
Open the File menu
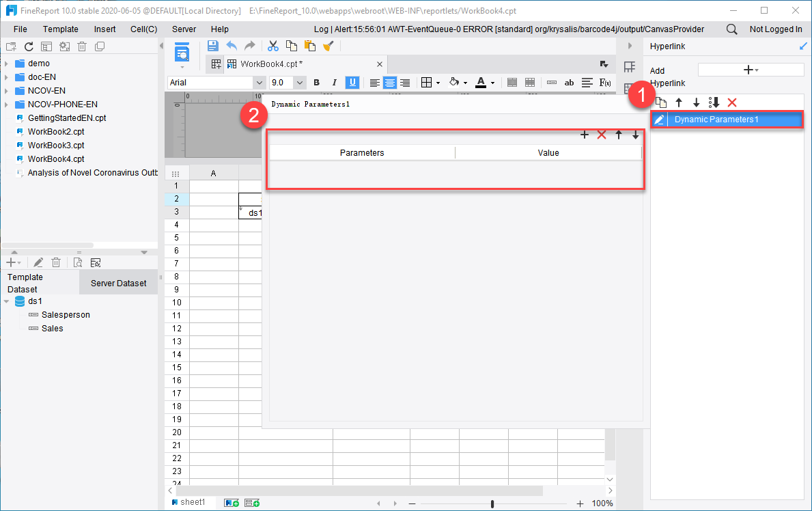coord(20,29)
